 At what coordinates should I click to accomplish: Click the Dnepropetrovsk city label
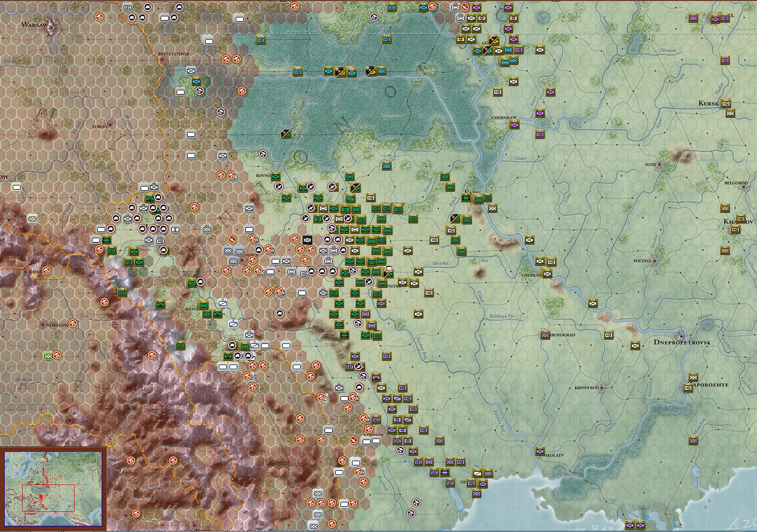pos(682,342)
